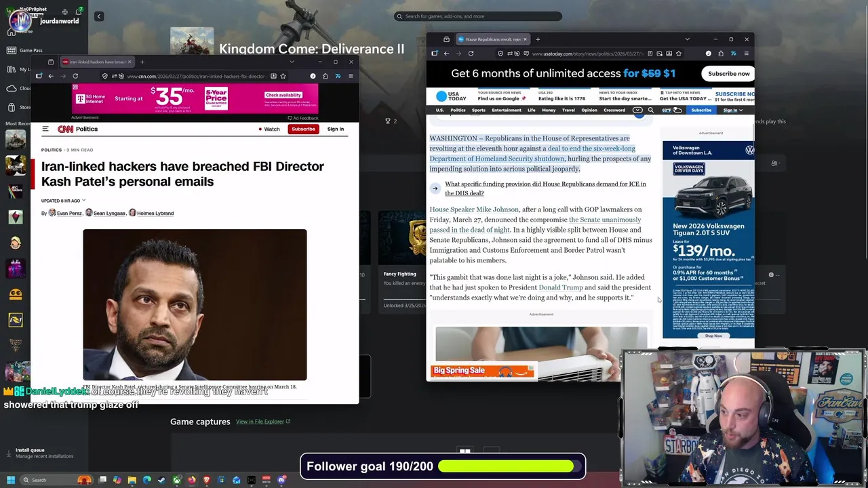Reload the CNN browser page

click(75, 76)
